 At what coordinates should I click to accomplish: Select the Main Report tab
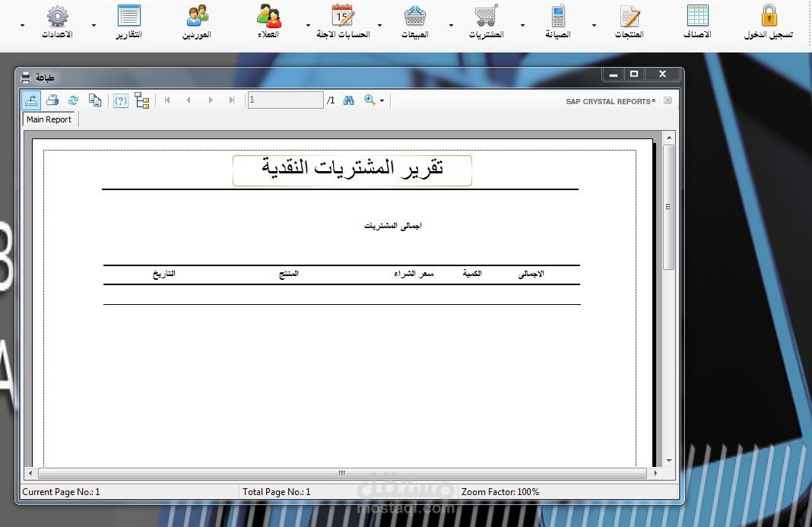point(49,119)
